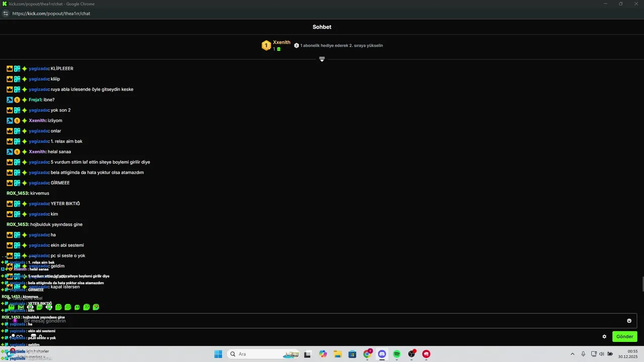
Task: Click the gift icon before '1 abonelik hediye ederek'
Action: pos(296,45)
